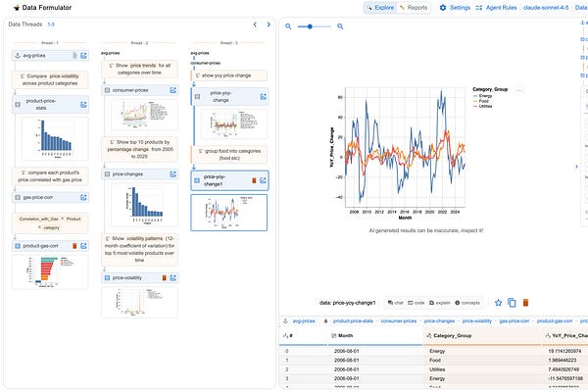Duplicate chart with the copy icon

[x=512, y=303]
